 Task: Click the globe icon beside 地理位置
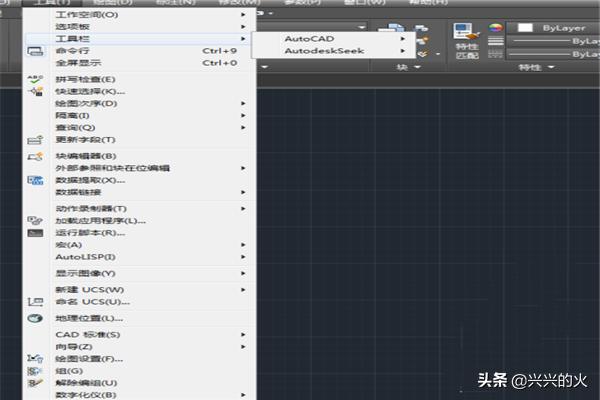(x=35, y=318)
